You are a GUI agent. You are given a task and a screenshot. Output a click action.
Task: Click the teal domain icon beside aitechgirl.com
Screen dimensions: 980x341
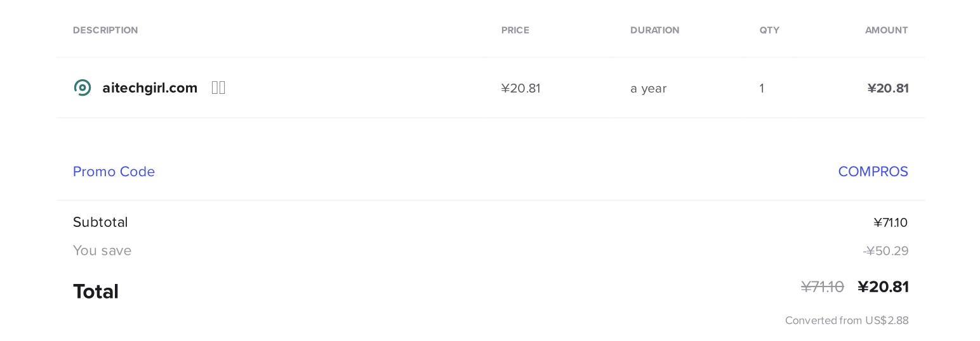(x=83, y=87)
